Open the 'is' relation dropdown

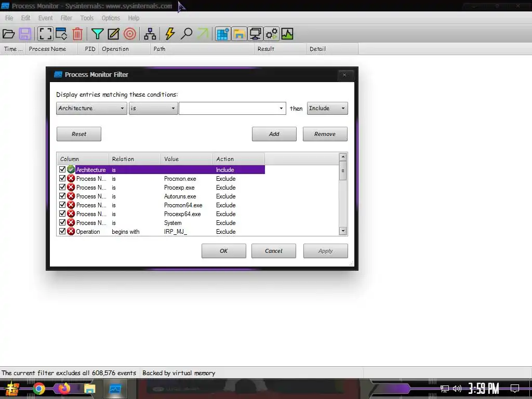[153, 108]
